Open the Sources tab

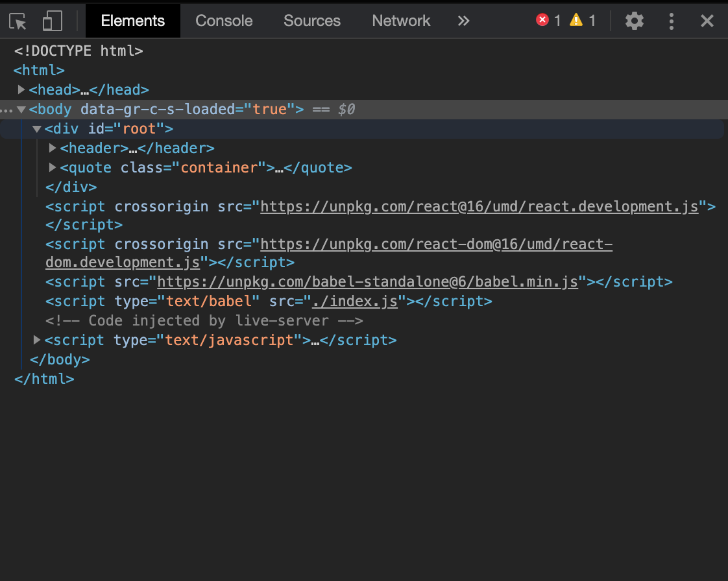312,21
